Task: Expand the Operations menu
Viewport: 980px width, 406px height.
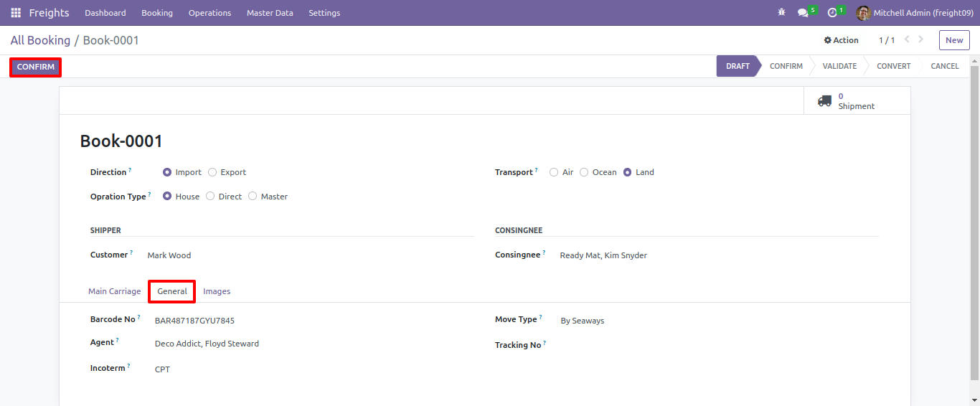Action: (x=209, y=13)
